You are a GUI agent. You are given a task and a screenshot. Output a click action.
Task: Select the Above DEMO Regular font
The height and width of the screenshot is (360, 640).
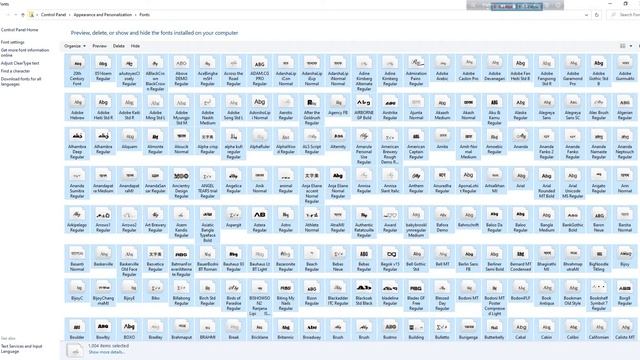[x=181, y=71]
